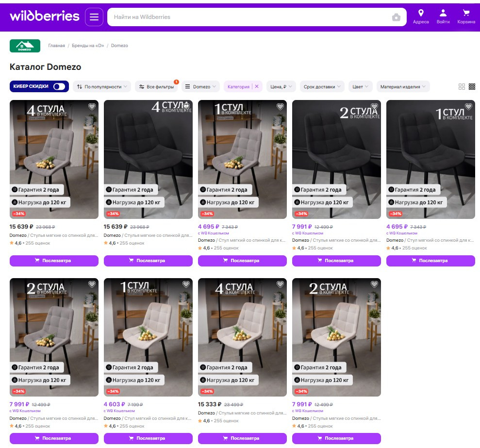Go to Главная breadcrumb
Screen dimensions: 480x448
56,46
